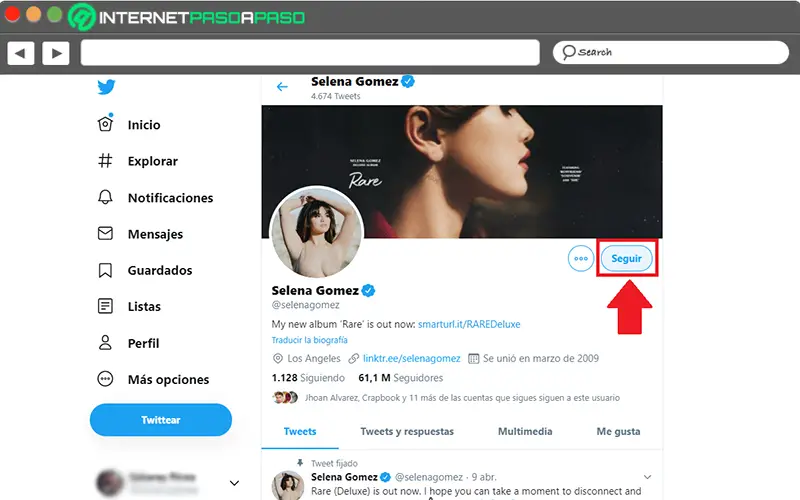Screen dimensions: 800x500
Task: Click the '4.674 Tweets' count text
Action: (335, 96)
